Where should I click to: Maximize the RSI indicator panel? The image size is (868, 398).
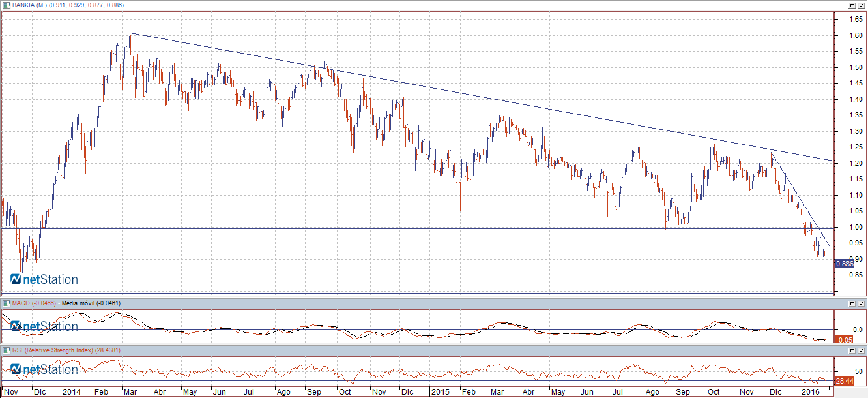852,351
